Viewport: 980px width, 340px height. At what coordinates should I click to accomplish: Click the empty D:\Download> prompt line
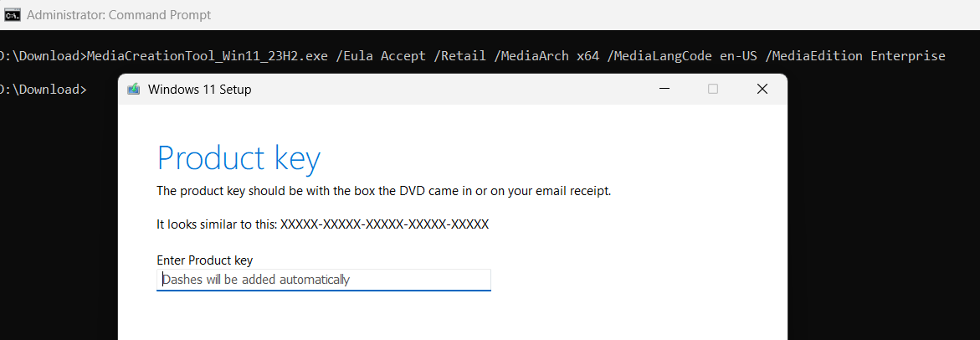[x=44, y=90]
